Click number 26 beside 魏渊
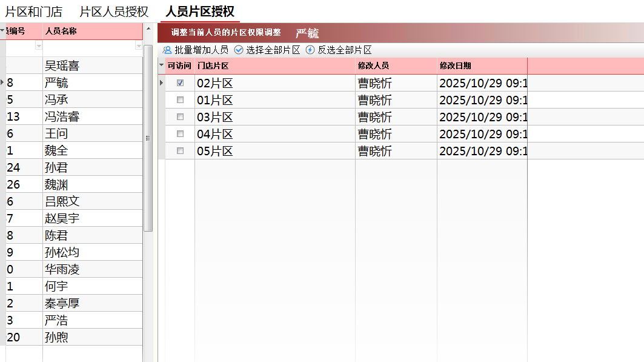The height and width of the screenshot is (362, 644). (13, 184)
